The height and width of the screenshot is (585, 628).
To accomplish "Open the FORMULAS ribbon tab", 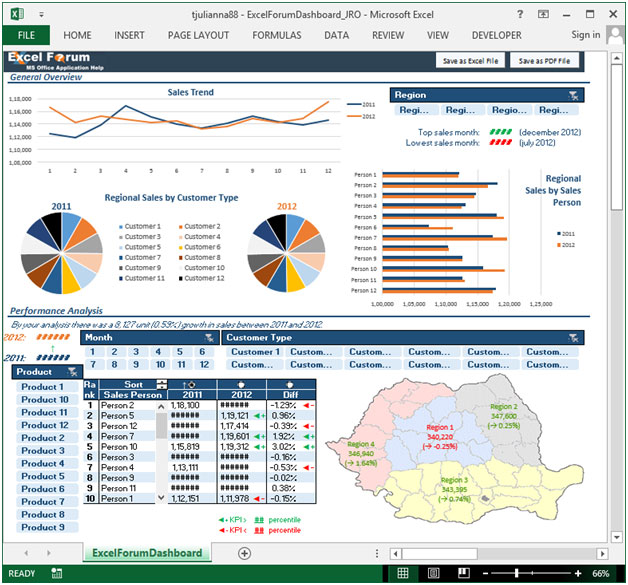I will tap(277, 35).
